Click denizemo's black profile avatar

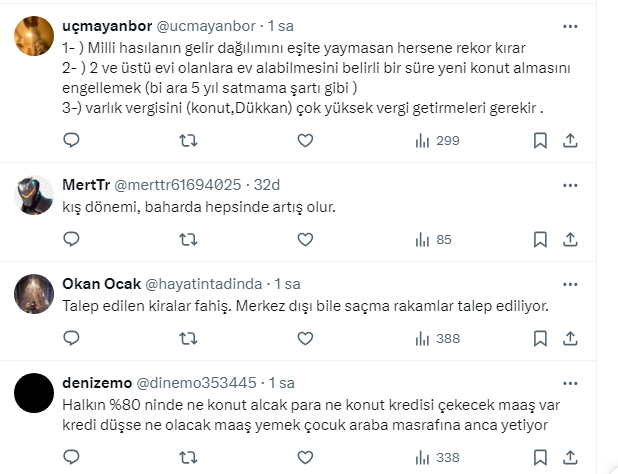coord(35,392)
